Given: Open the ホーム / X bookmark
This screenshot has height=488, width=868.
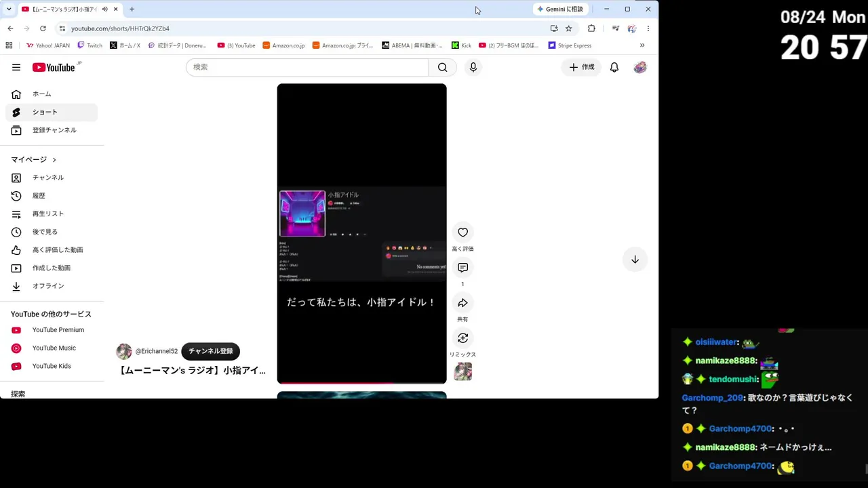Looking at the screenshot, I should pos(125,45).
